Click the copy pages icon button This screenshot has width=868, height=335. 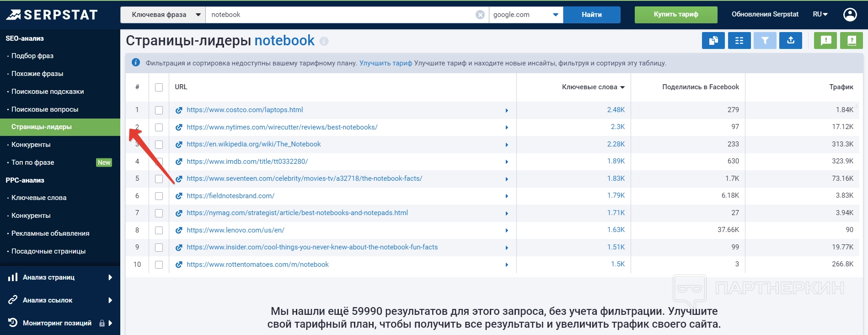pyautogui.click(x=713, y=41)
